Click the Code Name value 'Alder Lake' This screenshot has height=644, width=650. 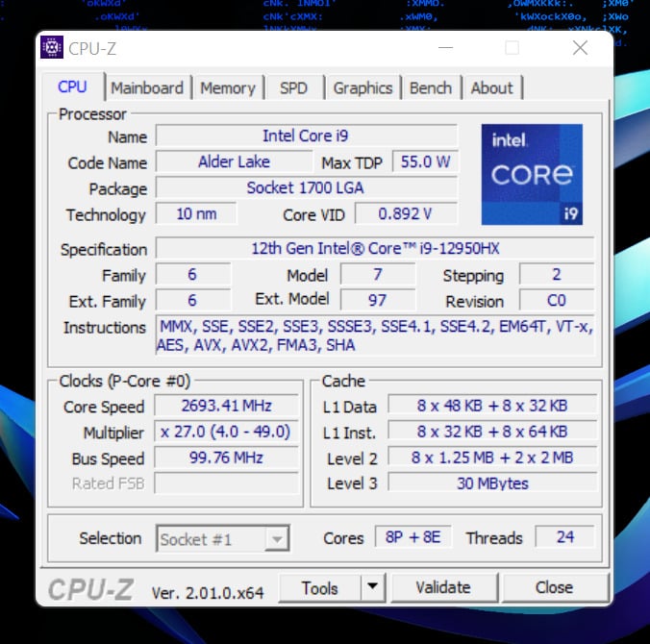(235, 161)
